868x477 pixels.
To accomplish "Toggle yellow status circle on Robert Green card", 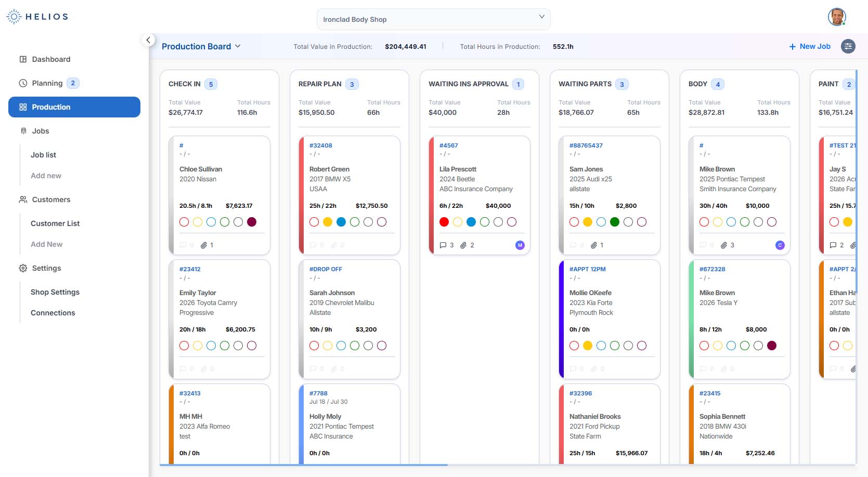I will (x=328, y=222).
